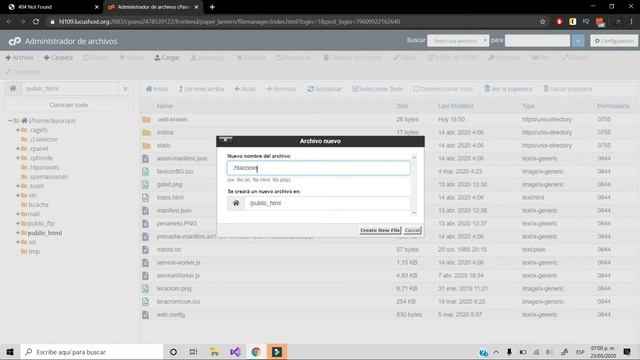Open Ver la papelera
Viewport: 640px width, 360px height.
[508, 89]
